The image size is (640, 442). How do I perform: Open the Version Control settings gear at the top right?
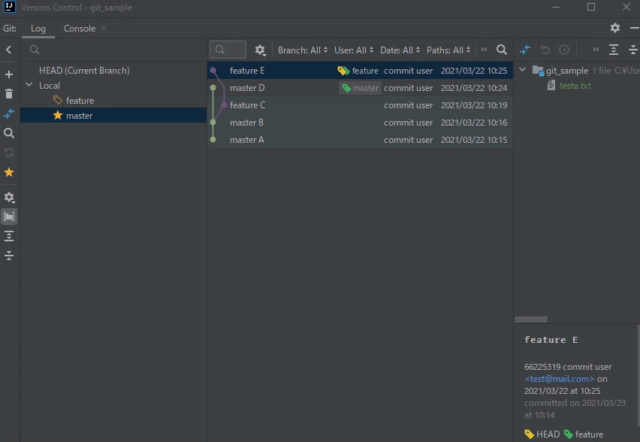615,28
